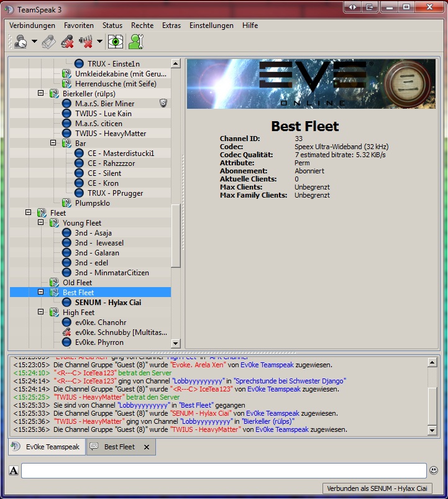Click the Fleet channel icon

42,213
